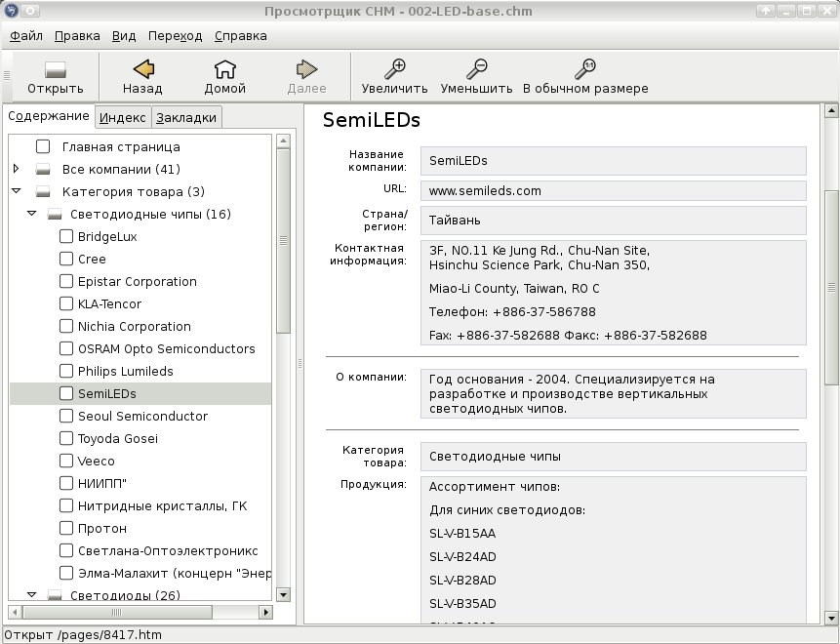Click the SL-V-B15AA product line

(462, 534)
